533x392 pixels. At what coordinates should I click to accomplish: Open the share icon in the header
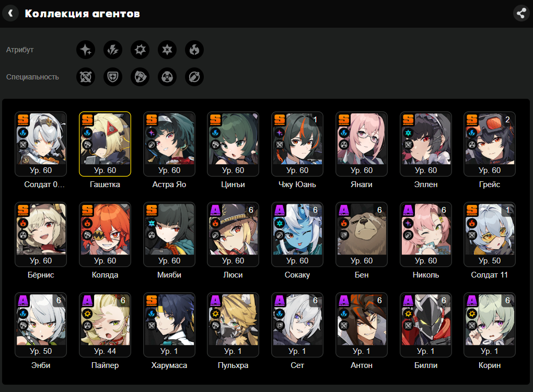521,13
